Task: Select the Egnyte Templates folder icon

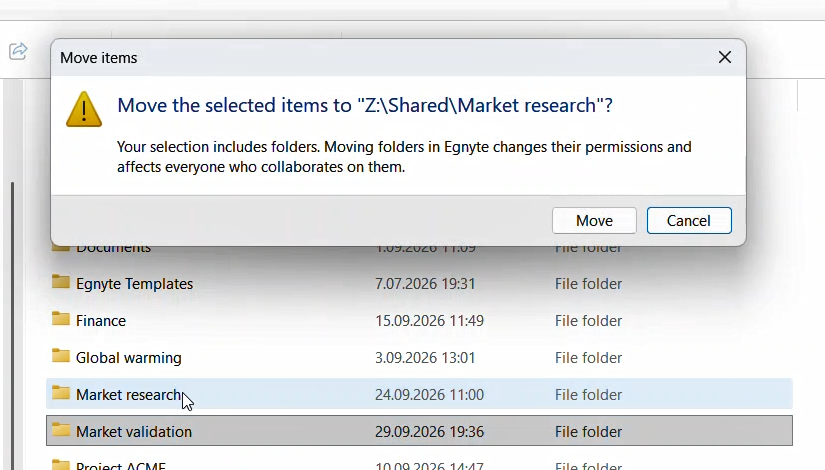Action: pyautogui.click(x=61, y=282)
